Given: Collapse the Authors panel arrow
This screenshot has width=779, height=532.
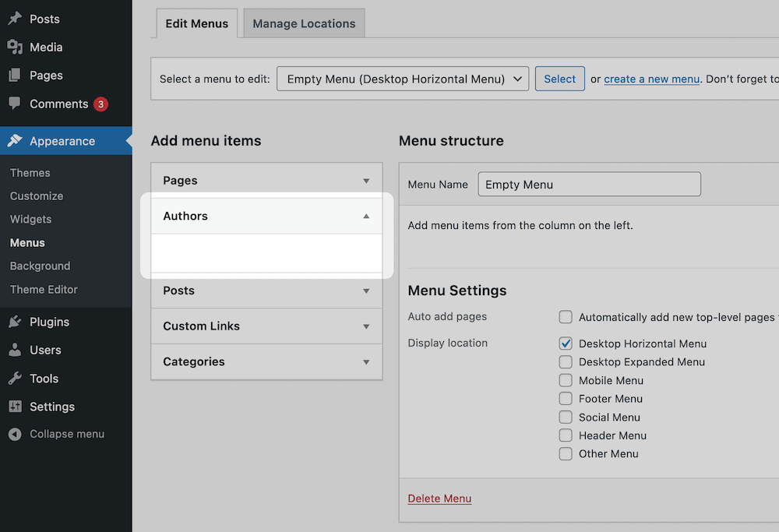Looking at the screenshot, I should point(366,217).
